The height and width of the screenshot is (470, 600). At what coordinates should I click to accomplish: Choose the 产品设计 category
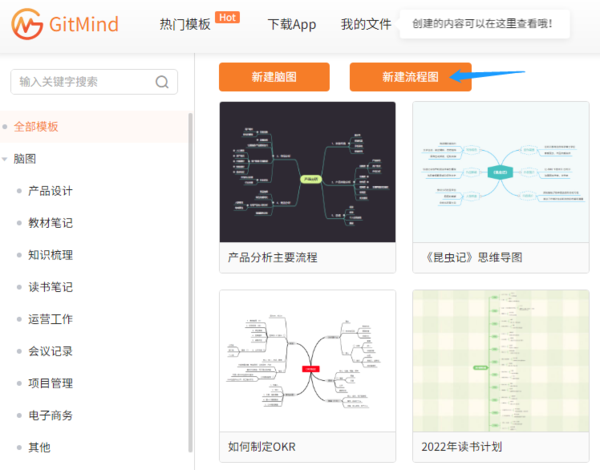(50, 191)
